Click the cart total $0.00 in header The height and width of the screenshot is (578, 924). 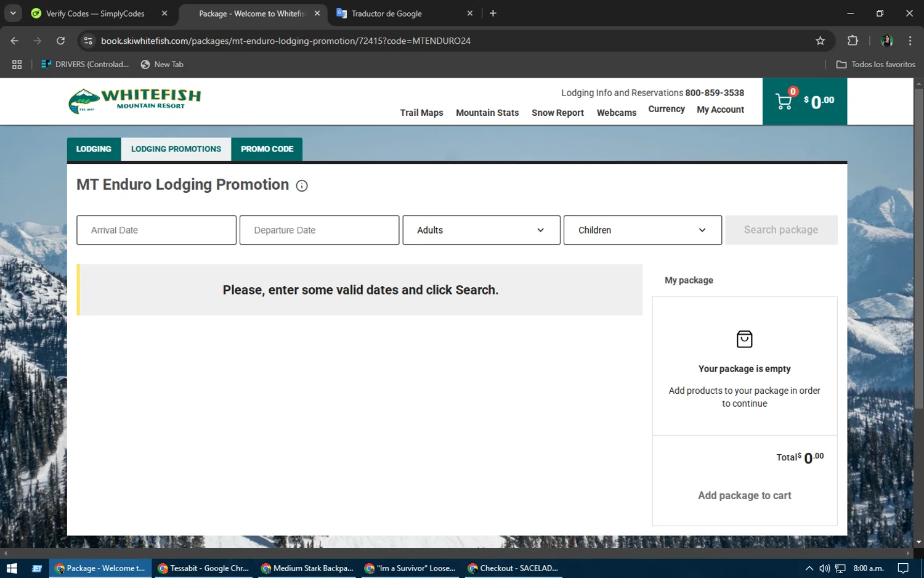click(819, 101)
